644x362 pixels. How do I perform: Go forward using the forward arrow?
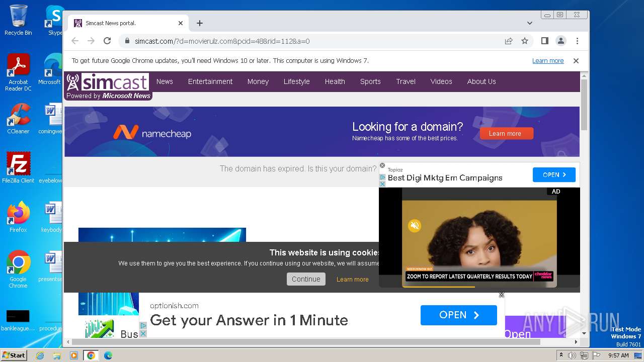tap(91, 41)
